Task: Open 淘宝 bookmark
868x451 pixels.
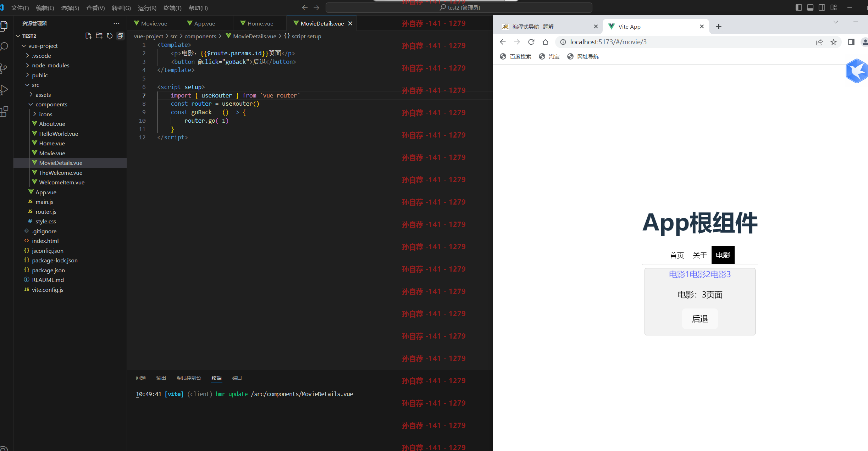Action: [x=549, y=56]
